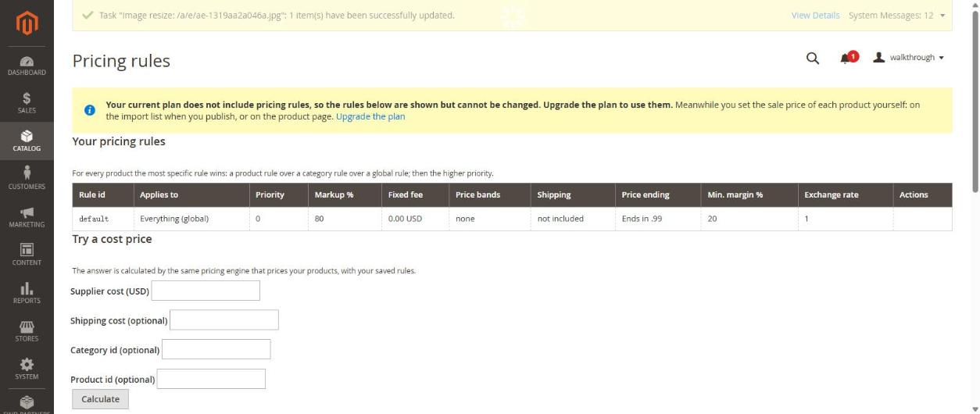The height and width of the screenshot is (414, 980).
Task: Focus the Supplier cost (USD) field
Action: [x=206, y=291]
